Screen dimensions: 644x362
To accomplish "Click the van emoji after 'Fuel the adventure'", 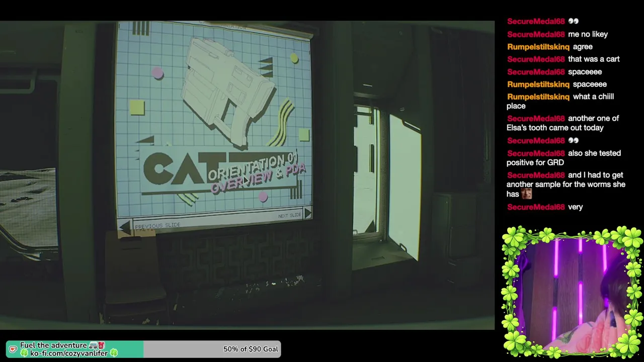I will 93,345.
